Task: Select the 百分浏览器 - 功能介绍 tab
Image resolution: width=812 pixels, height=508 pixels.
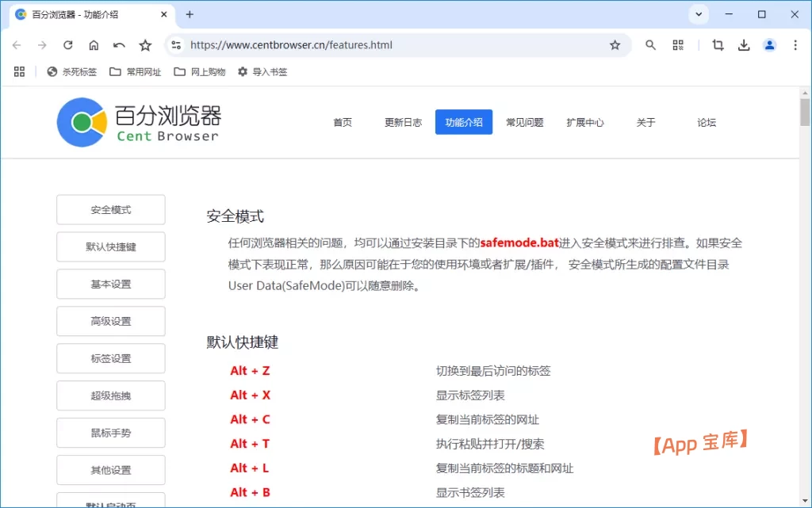Action: click(x=92, y=14)
